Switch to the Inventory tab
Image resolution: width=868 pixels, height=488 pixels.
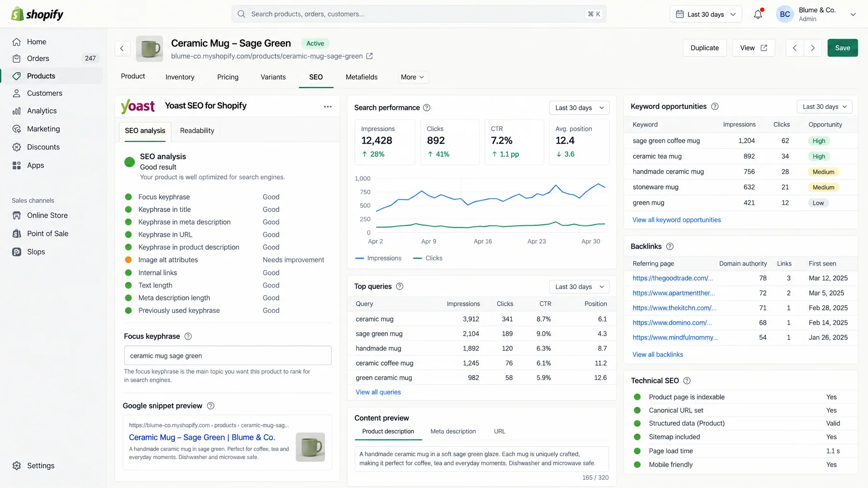click(180, 77)
